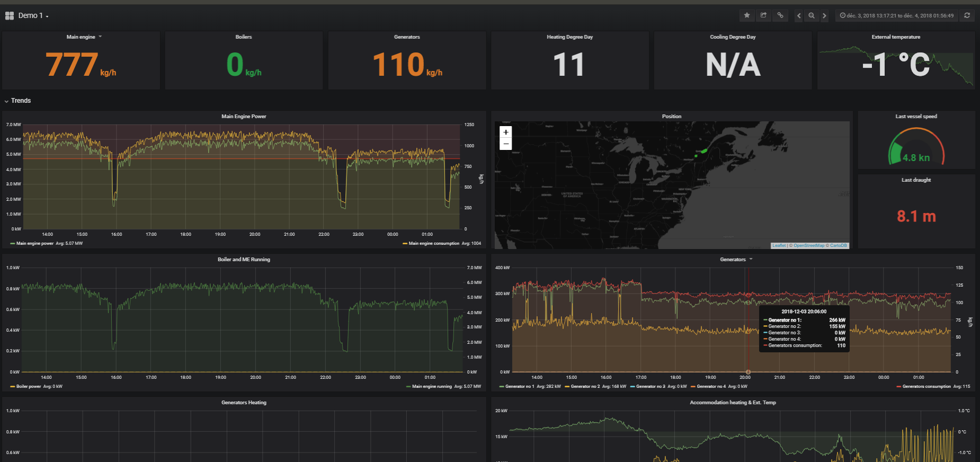Click the Boilers panel title

point(244,37)
